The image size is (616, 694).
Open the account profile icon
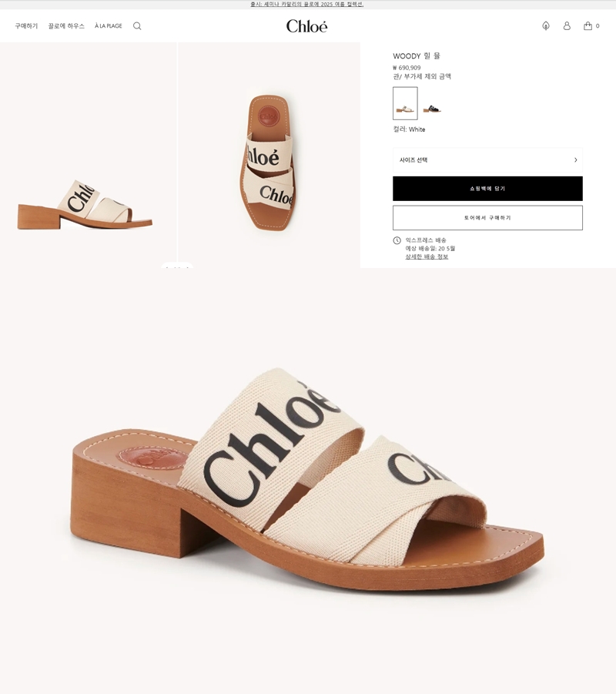tap(567, 25)
